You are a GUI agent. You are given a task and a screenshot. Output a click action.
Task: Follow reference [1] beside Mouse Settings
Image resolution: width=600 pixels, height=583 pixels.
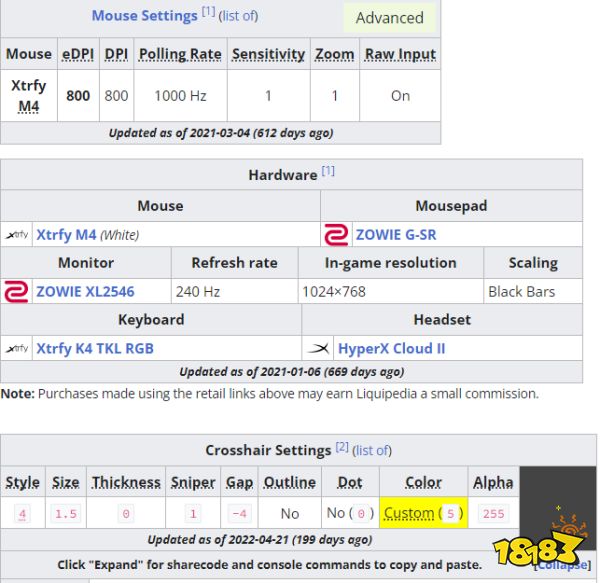click(208, 11)
